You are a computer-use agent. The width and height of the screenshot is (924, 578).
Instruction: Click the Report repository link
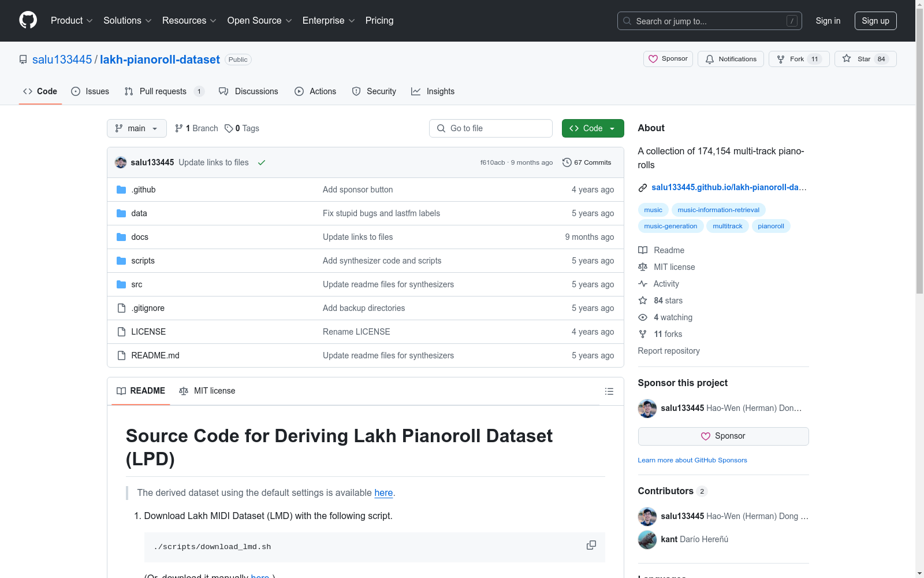point(669,351)
